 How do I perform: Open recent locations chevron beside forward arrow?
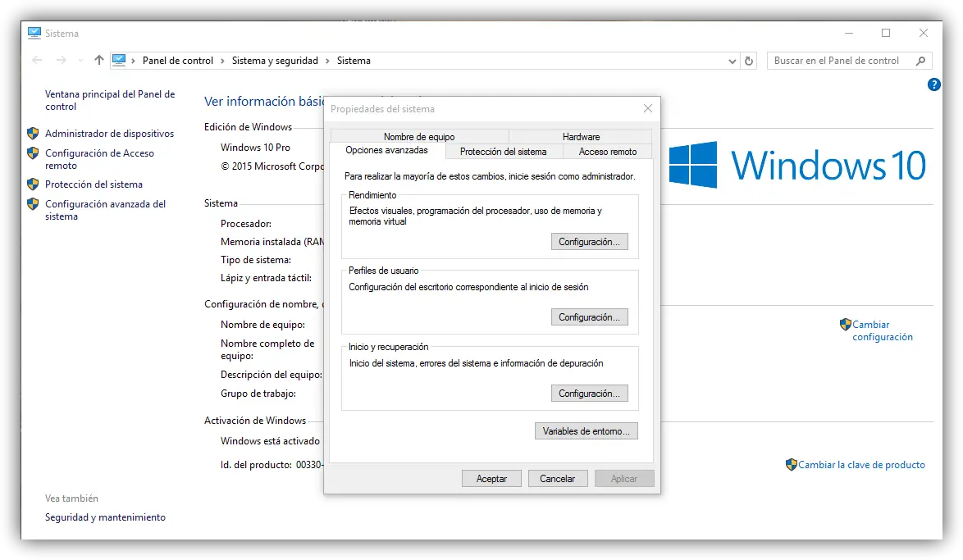80,61
